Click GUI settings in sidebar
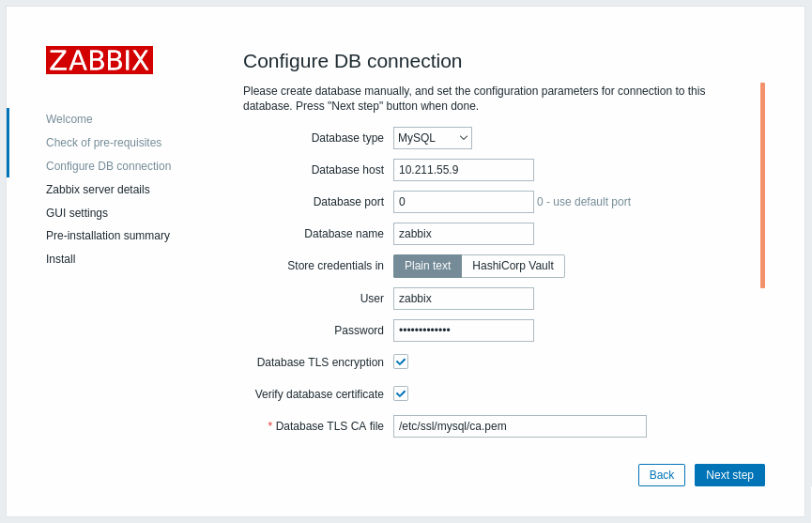This screenshot has width=812, height=523. pos(77,213)
